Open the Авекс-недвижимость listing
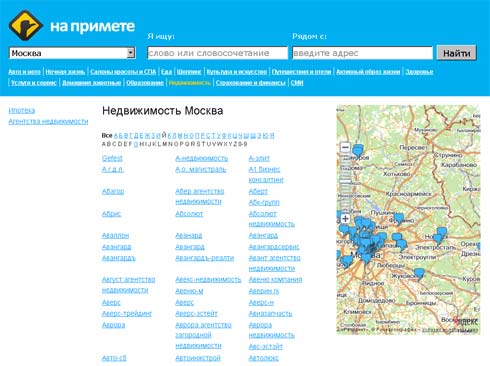The width and height of the screenshot is (490, 366). click(x=208, y=280)
